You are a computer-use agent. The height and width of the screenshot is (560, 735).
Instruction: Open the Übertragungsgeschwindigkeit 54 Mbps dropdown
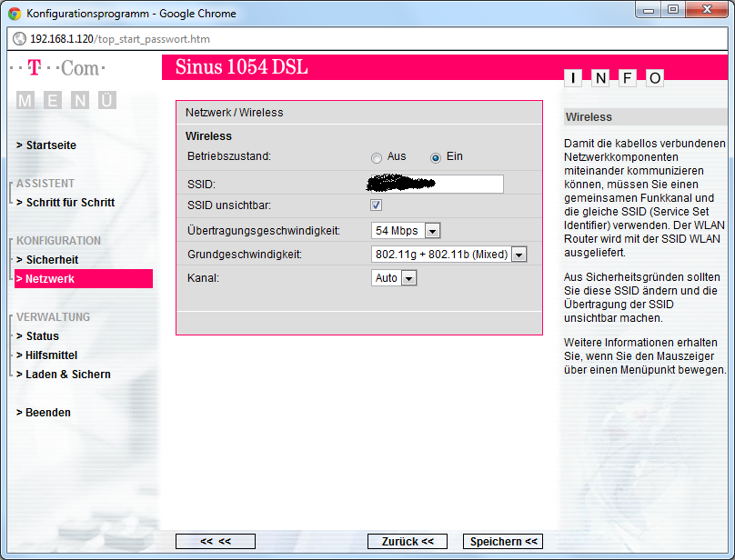(406, 231)
